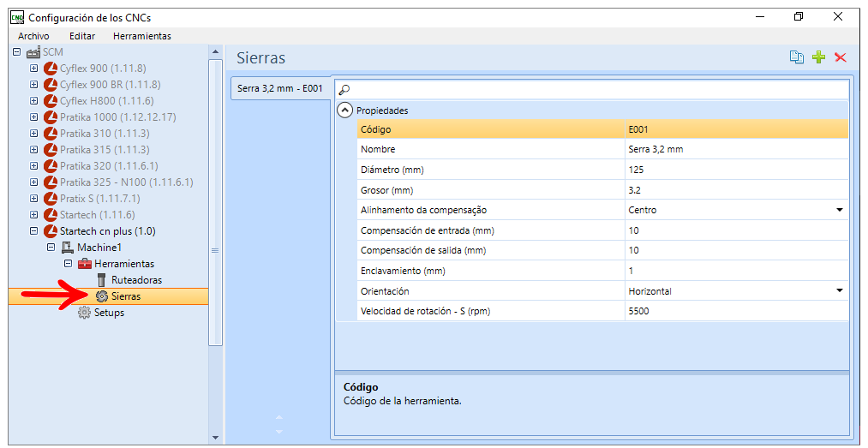Click the Pratika 1000 red logo icon
Viewport: 868px width, 448px height.
tap(51, 117)
